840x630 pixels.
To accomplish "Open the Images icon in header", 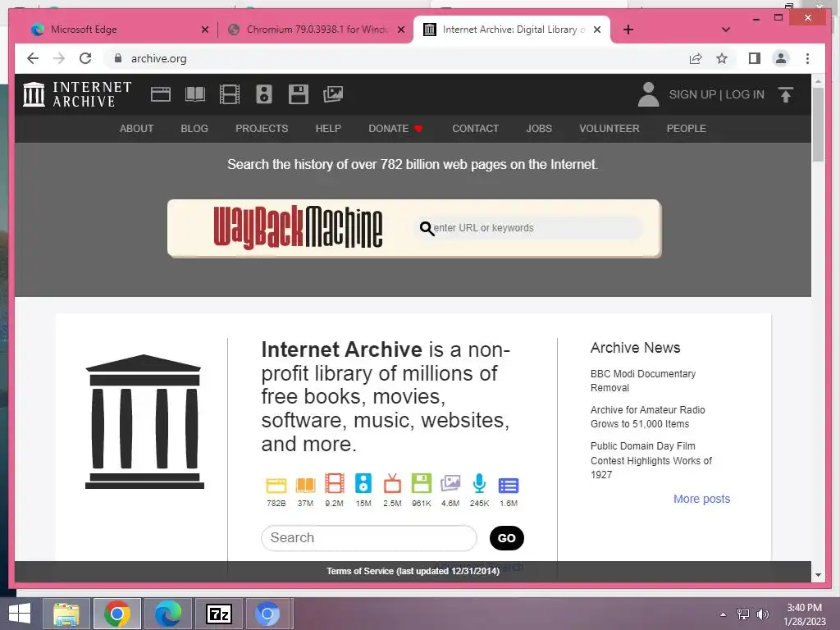I will 333,94.
